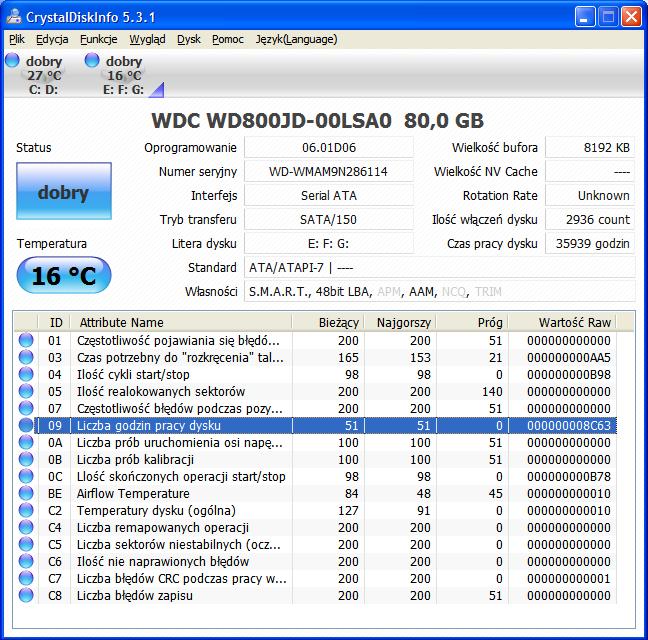The width and height of the screenshot is (648, 640).
Task: Click the status orb of attribute 05
Action: 26,391
